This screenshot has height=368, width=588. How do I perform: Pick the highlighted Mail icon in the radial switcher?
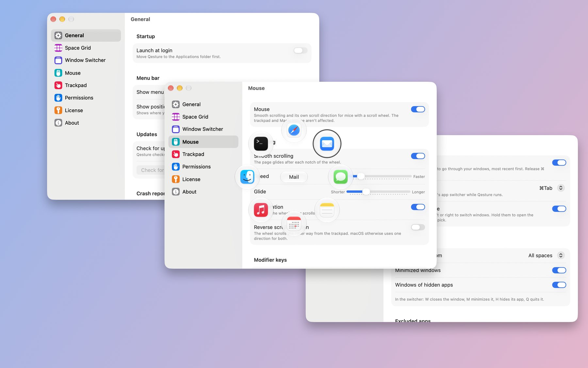pyautogui.click(x=327, y=144)
